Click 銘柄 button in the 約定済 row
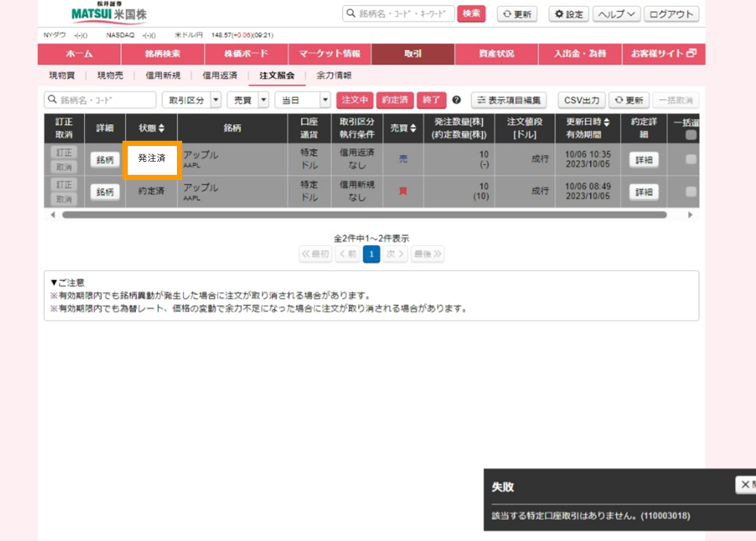The width and height of the screenshot is (756, 541). pyautogui.click(x=104, y=192)
